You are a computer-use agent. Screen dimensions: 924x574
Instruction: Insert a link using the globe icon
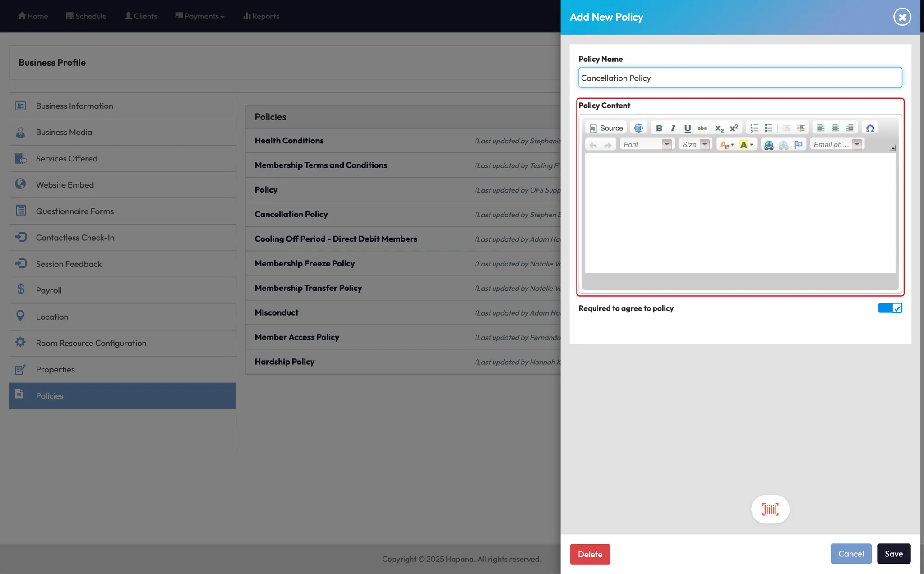pos(769,145)
